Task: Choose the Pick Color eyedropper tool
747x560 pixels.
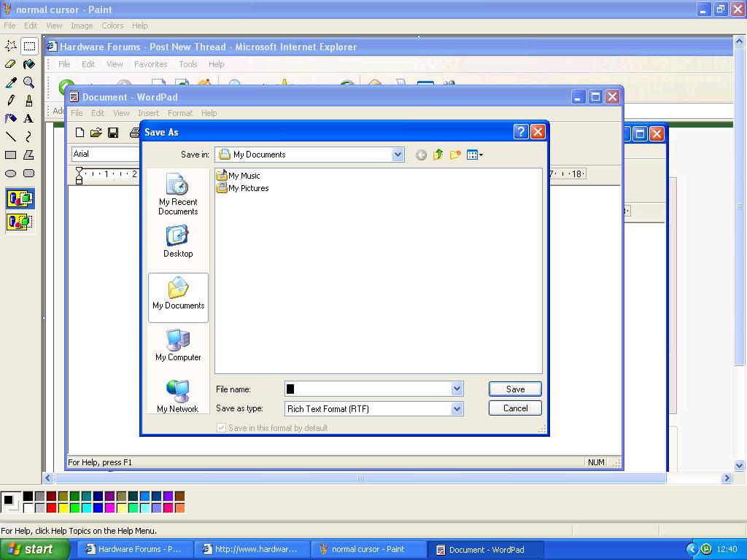Action: [10, 82]
